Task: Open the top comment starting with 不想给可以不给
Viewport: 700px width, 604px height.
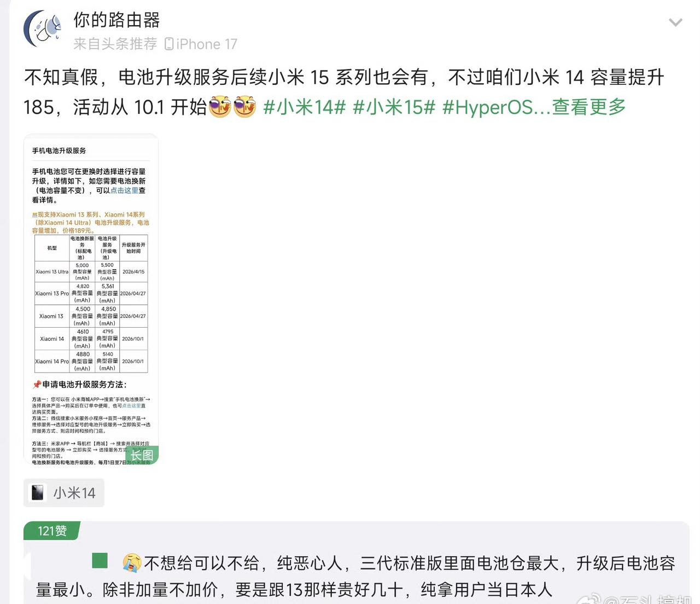Action: coord(355,576)
